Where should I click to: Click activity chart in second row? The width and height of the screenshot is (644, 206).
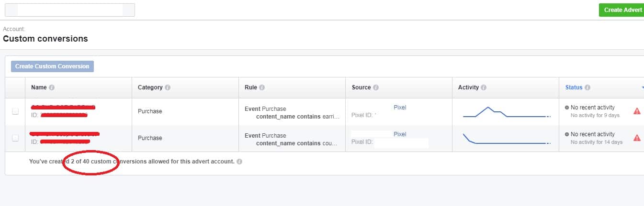click(x=507, y=139)
